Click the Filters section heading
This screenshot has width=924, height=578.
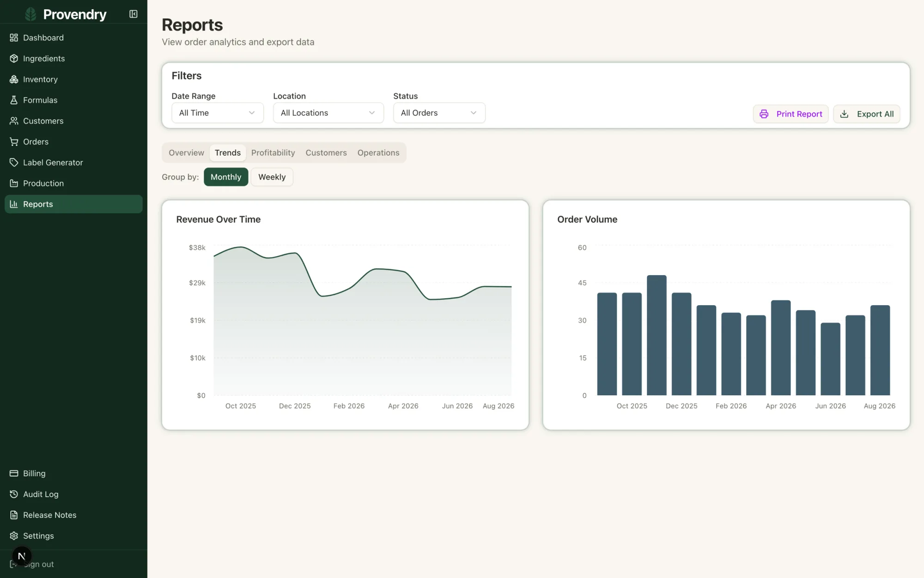(187, 75)
